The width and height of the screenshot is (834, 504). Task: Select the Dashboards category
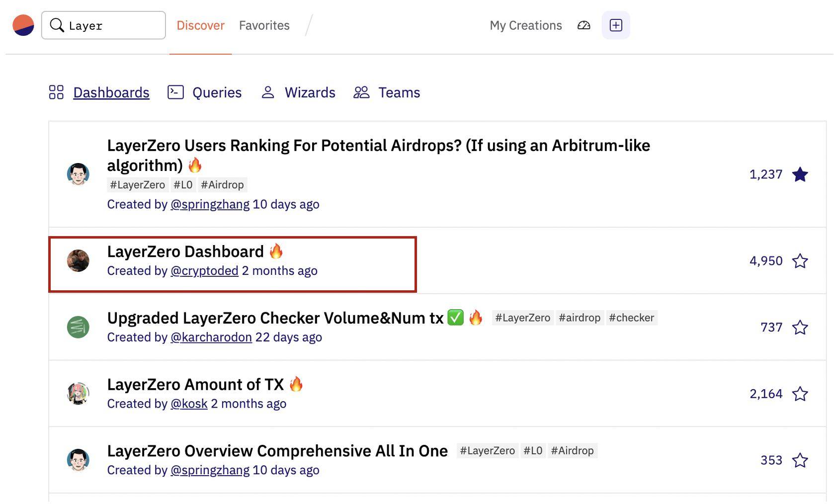111,92
